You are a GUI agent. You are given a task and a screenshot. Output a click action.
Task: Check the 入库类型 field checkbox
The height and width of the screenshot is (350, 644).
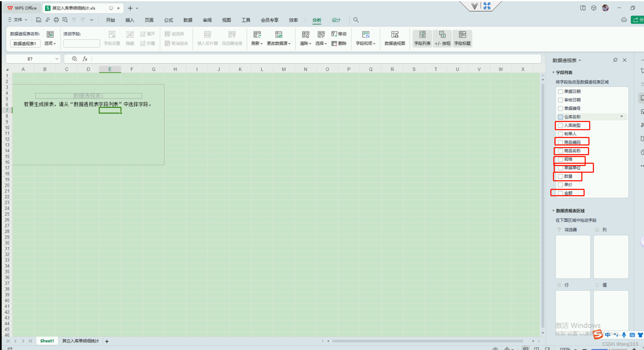click(x=560, y=125)
